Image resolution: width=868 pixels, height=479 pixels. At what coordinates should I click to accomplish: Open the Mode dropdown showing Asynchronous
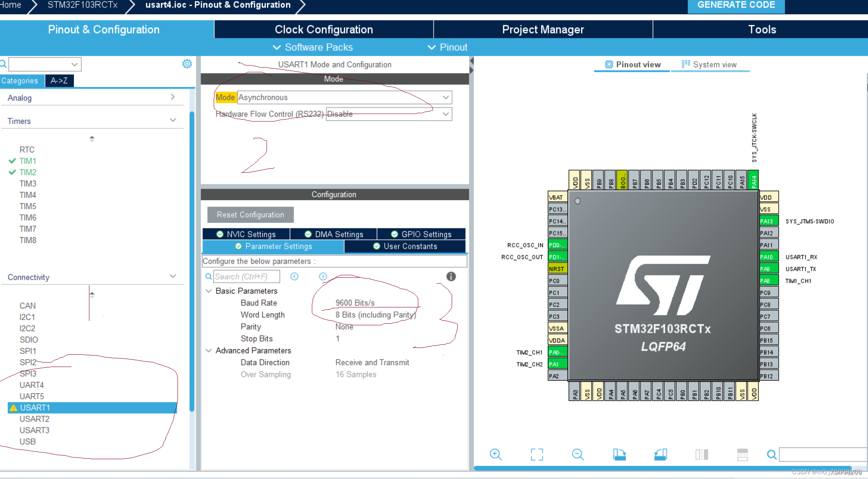(x=446, y=97)
